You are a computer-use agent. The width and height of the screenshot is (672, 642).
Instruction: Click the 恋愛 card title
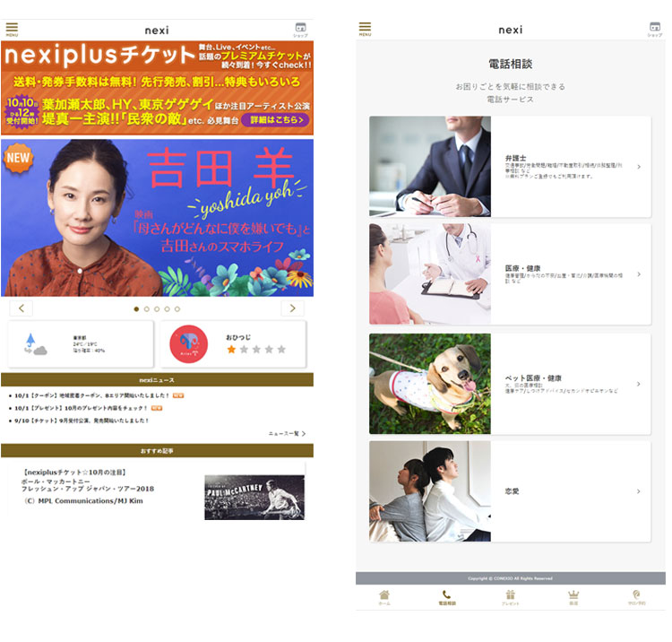tap(512, 491)
